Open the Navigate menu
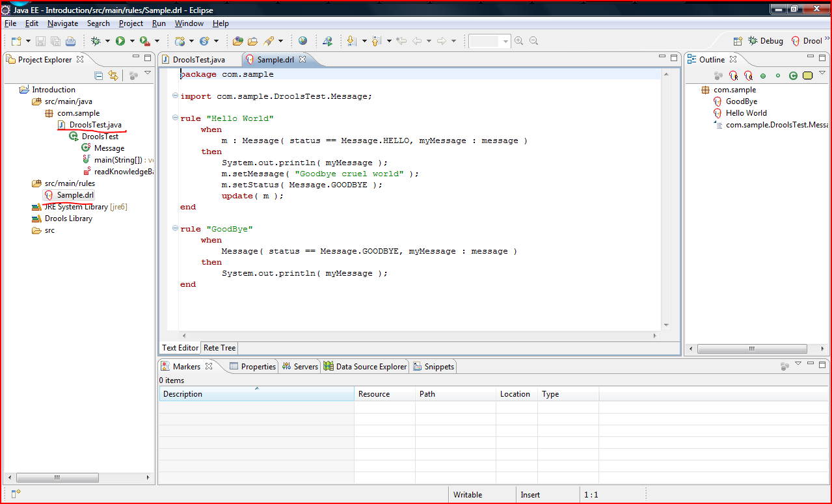The image size is (832, 504). pyautogui.click(x=62, y=23)
